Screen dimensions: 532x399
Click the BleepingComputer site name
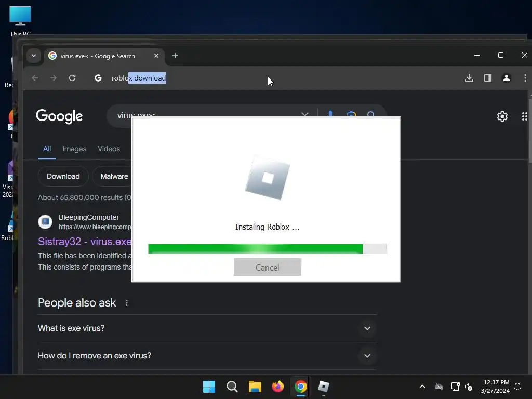[89, 217]
